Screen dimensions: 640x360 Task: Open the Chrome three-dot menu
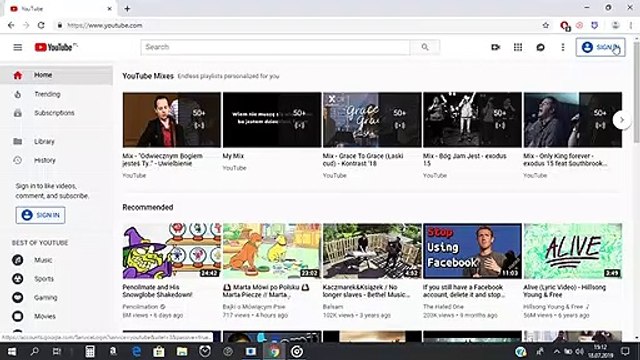point(631,25)
